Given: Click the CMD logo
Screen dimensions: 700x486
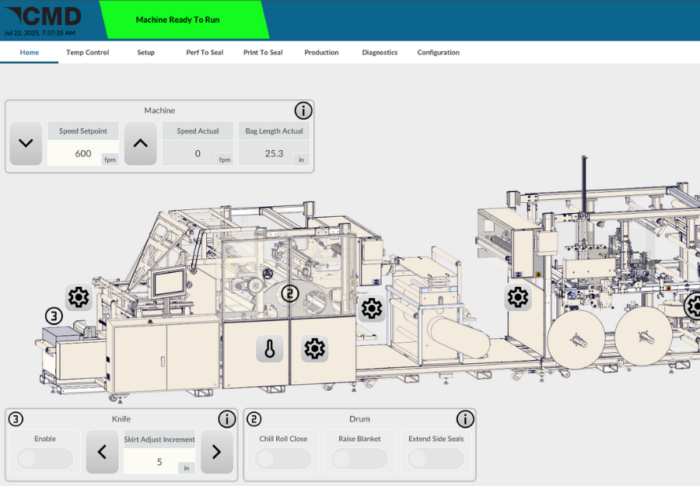Looking at the screenshot, I should coord(44,17).
